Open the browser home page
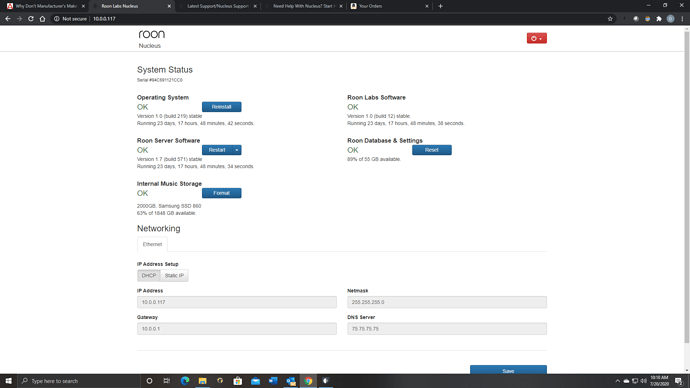 pos(42,19)
